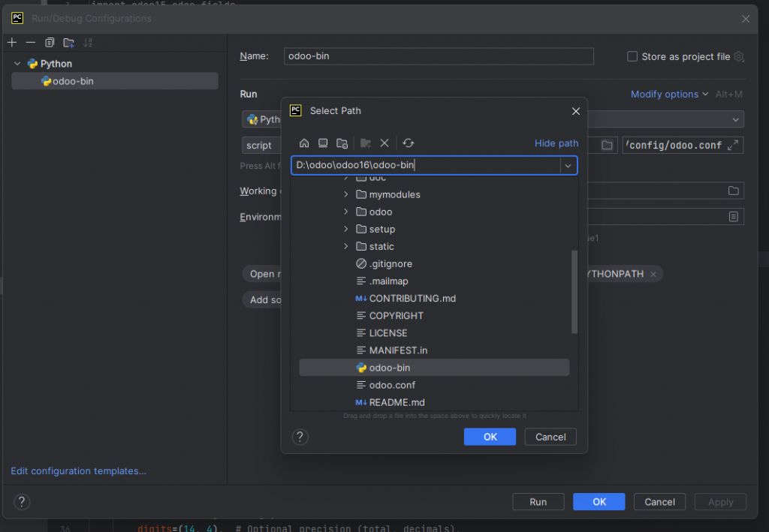Click Edit configuration templates link
The height and width of the screenshot is (532, 769).
(x=78, y=470)
